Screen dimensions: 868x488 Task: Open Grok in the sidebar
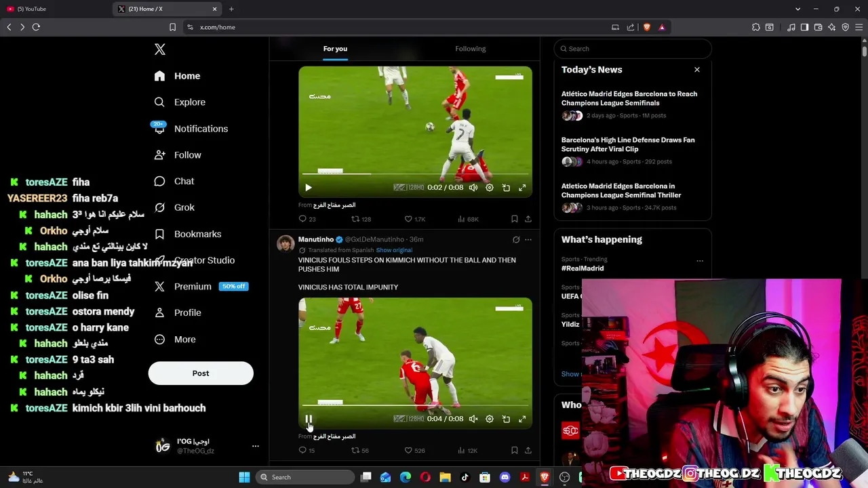pyautogui.click(x=174, y=207)
